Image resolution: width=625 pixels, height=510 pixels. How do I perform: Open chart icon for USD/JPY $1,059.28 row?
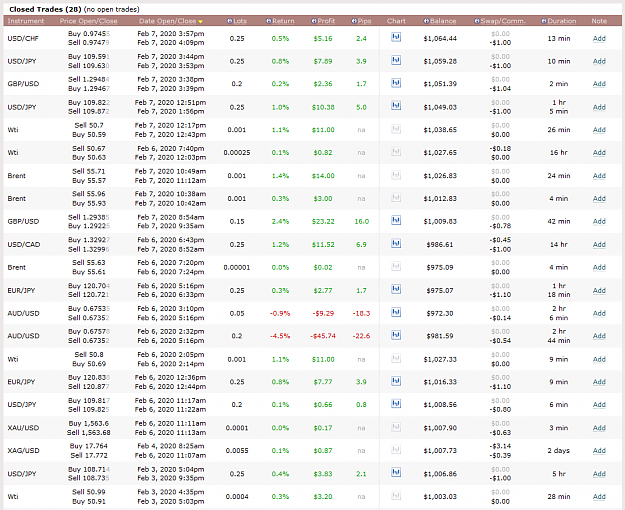[x=396, y=60]
